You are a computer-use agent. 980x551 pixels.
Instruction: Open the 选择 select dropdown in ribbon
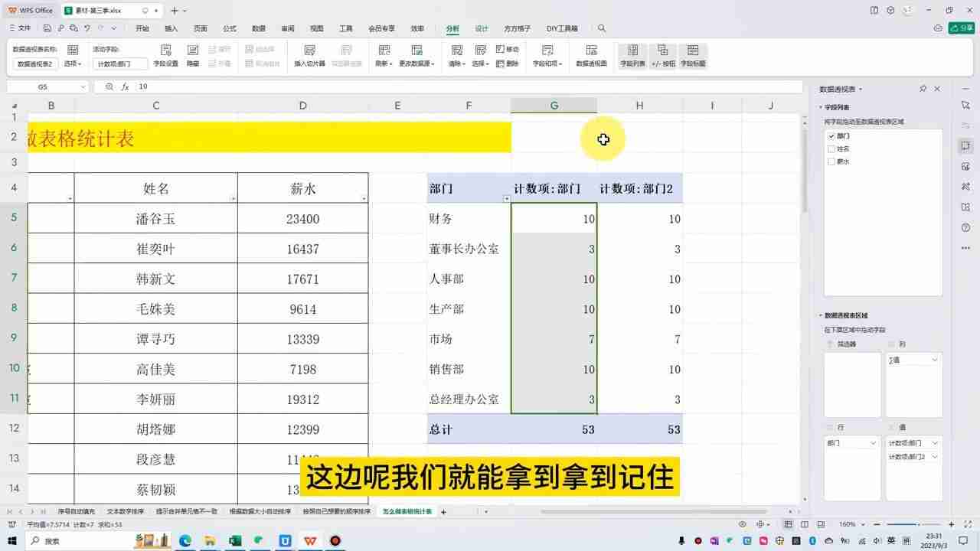[x=480, y=64]
